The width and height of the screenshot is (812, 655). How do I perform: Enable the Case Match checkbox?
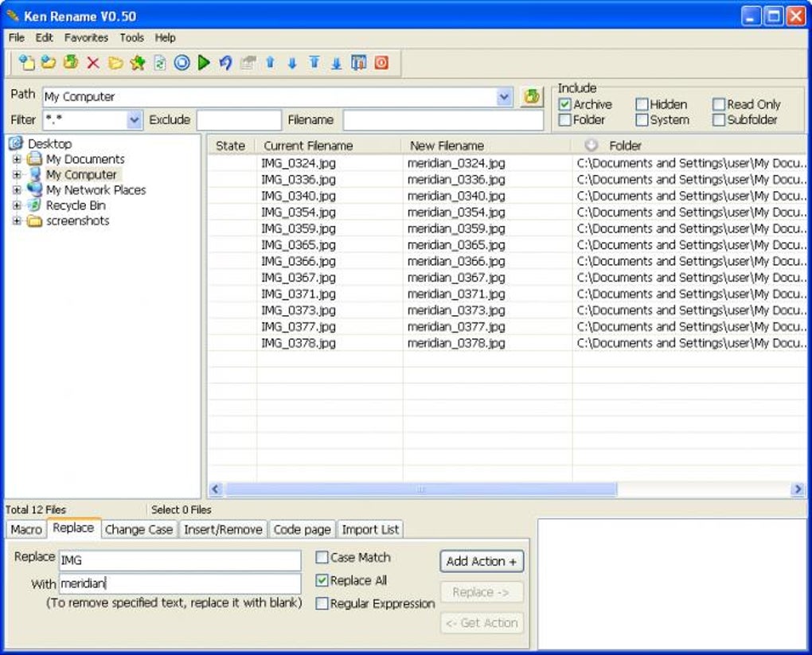[322, 558]
